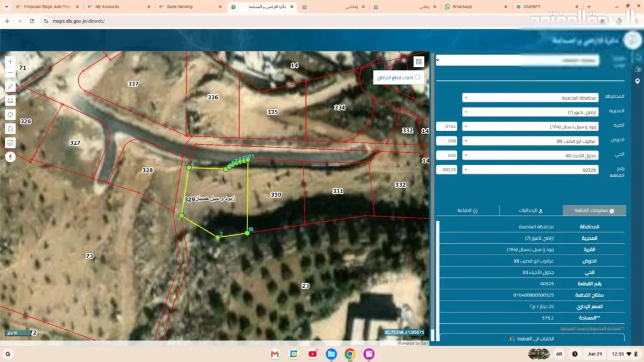This screenshot has height=362, width=644.
Task: Click the area measurement map tool
Action: 10,143
